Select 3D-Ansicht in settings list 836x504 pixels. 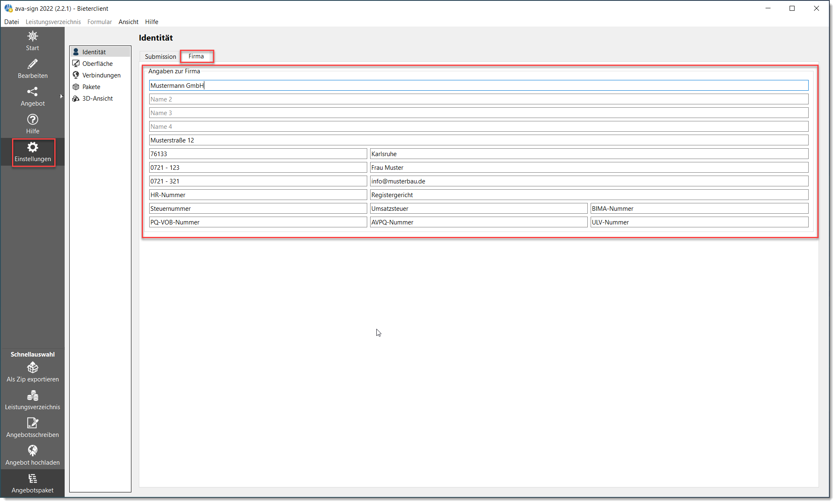[100, 98]
